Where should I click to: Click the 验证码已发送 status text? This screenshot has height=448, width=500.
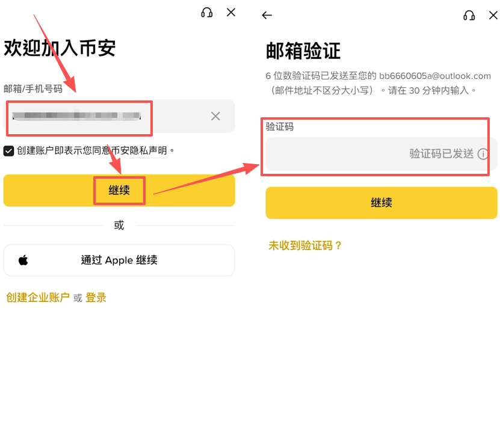[x=442, y=154]
